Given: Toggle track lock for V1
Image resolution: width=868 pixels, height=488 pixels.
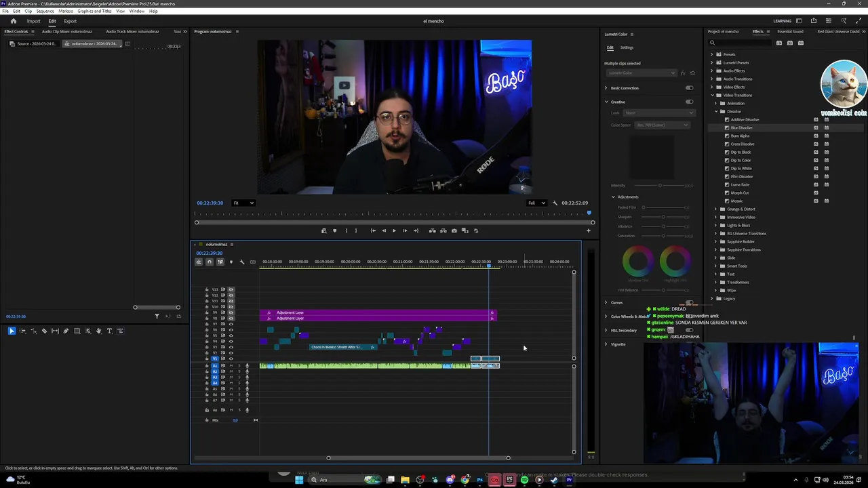Looking at the screenshot, I should tap(207, 359).
